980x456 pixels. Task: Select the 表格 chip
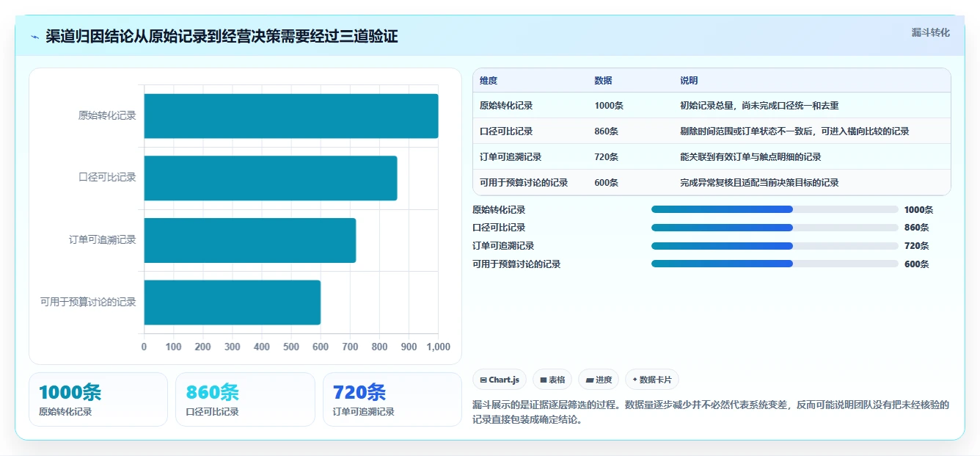[552, 380]
